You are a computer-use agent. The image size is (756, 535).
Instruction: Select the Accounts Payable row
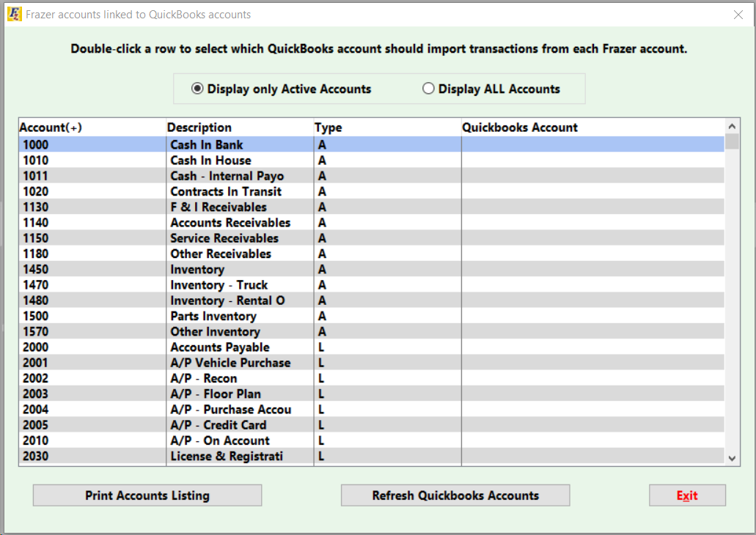(372, 347)
